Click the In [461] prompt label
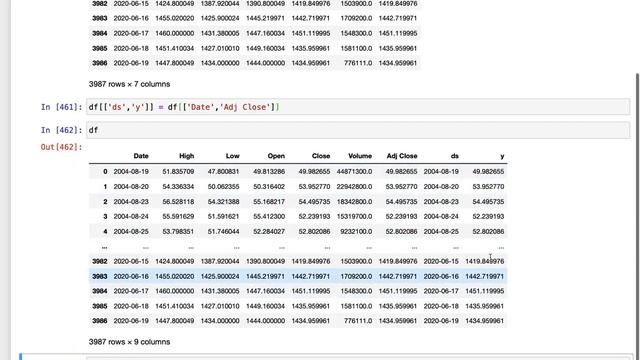This screenshot has height=360, width=640. [x=61, y=107]
